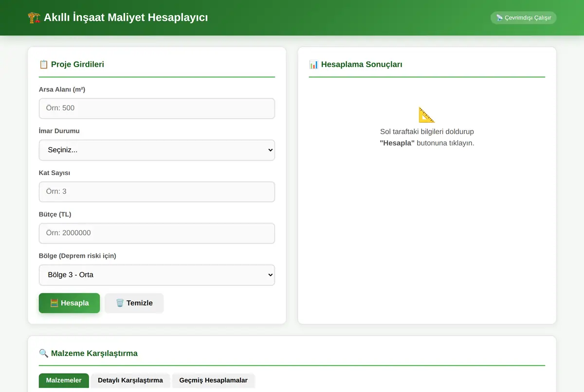Click the bar chart icon beside Hesaplama Sonuçları
The image size is (584, 392).
[x=314, y=64]
